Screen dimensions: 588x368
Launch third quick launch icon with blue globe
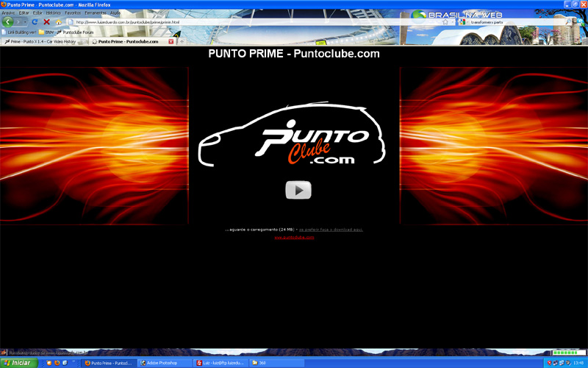pos(65,363)
